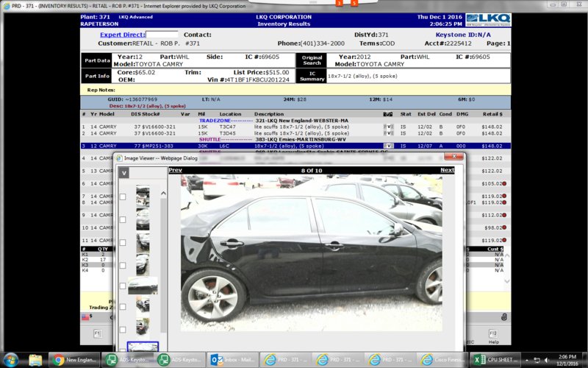Check the seventh thumbnail checkbox

123,330
